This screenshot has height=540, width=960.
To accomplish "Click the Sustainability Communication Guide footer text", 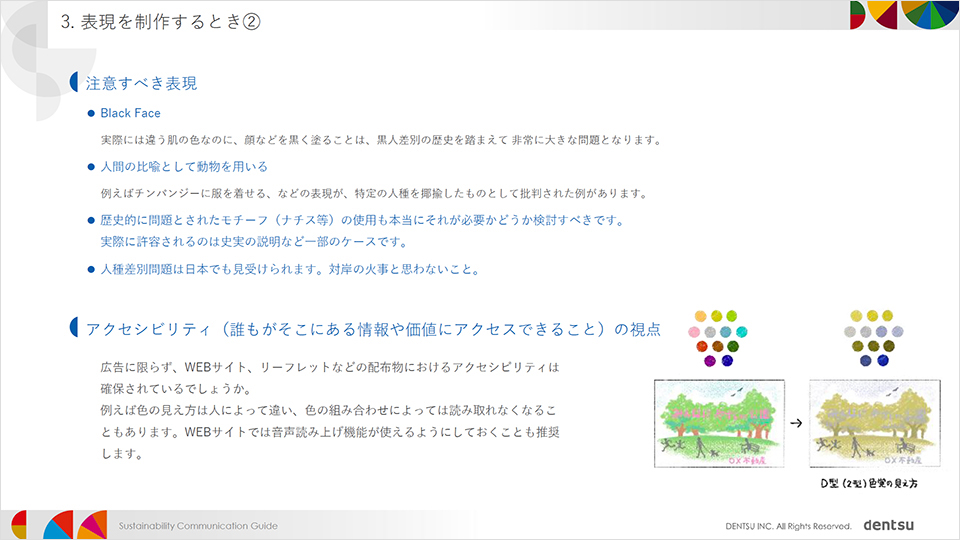I will click(x=198, y=525).
